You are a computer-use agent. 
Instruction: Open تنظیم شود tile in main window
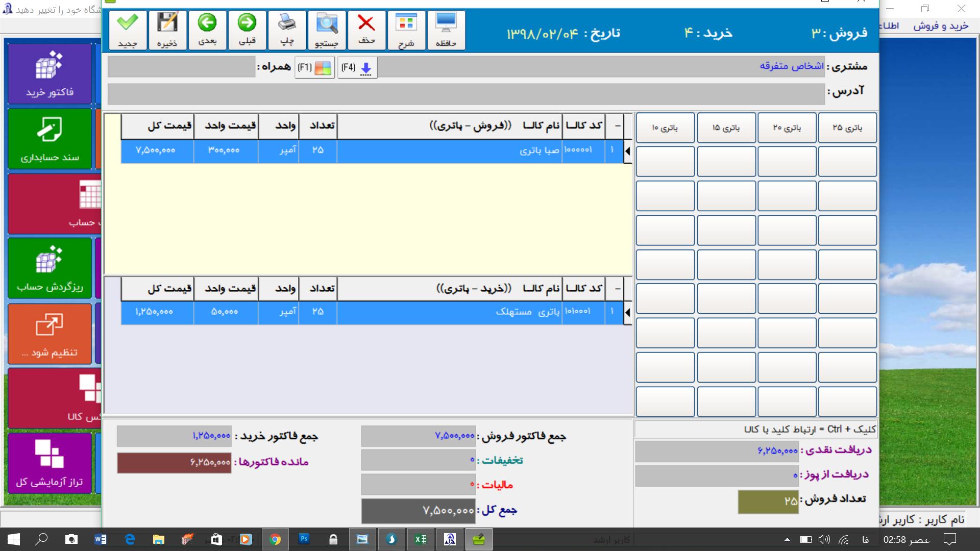(x=50, y=334)
